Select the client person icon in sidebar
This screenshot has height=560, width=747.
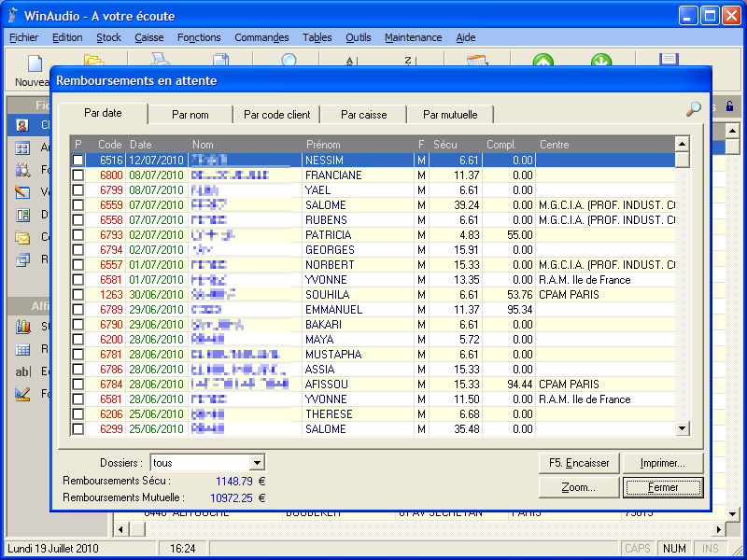[23, 125]
